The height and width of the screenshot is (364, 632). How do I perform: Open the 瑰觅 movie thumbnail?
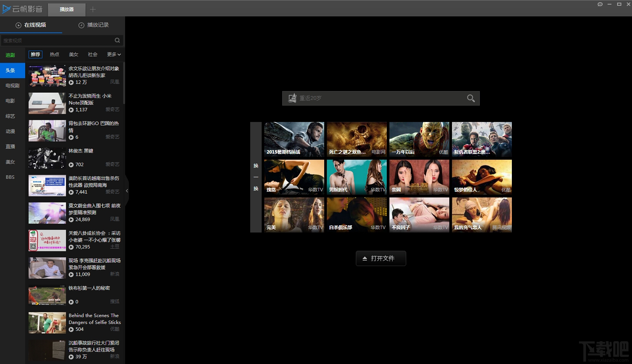tap(294, 177)
